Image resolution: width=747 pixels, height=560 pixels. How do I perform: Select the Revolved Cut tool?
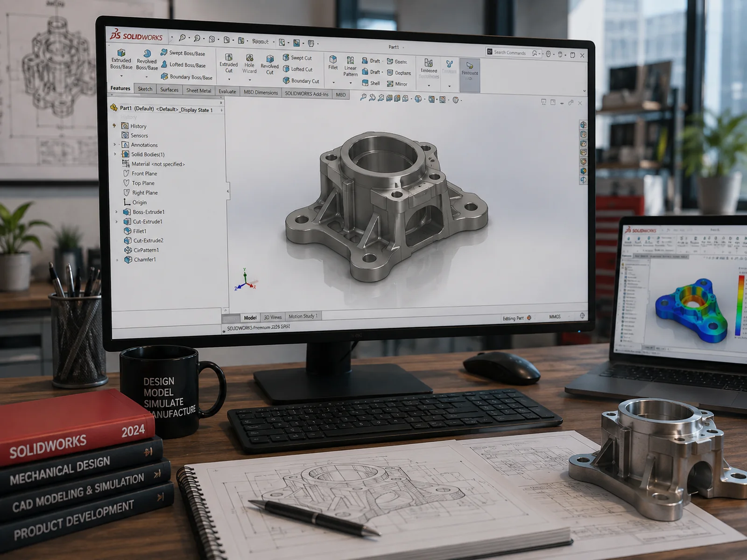coord(269,65)
